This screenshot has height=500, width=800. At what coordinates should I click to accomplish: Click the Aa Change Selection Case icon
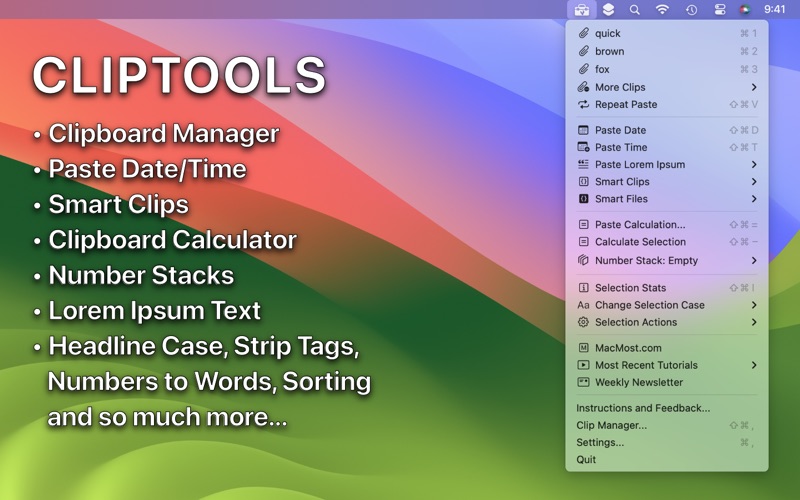point(583,305)
